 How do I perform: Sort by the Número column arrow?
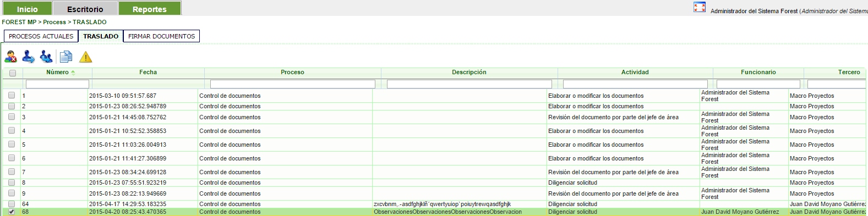point(73,73)
